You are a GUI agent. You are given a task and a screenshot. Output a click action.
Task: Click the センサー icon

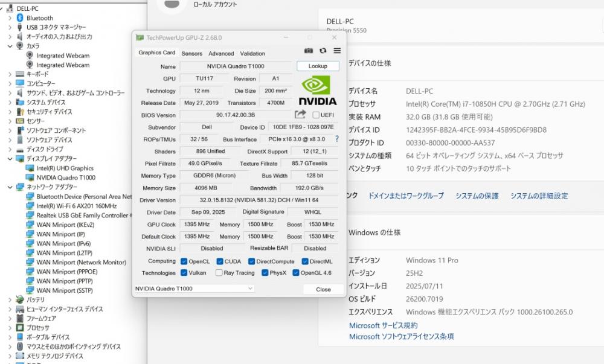click(20, 121)
